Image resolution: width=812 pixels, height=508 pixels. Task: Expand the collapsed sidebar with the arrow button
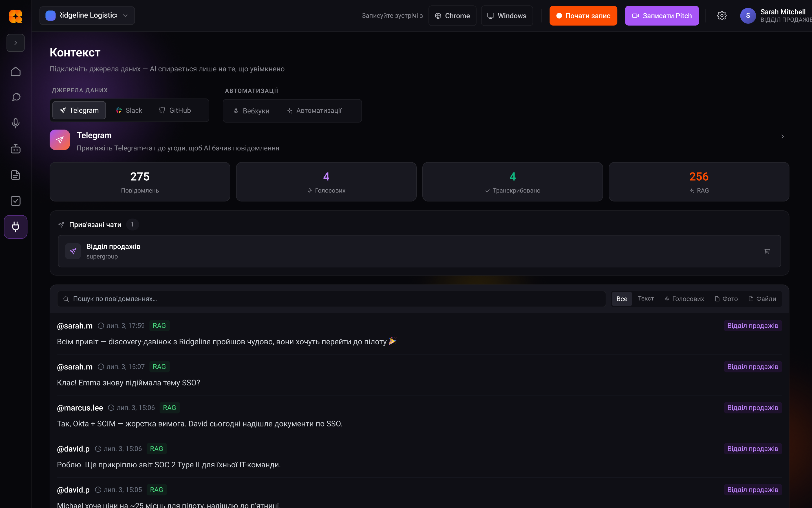tap(16, 43)
